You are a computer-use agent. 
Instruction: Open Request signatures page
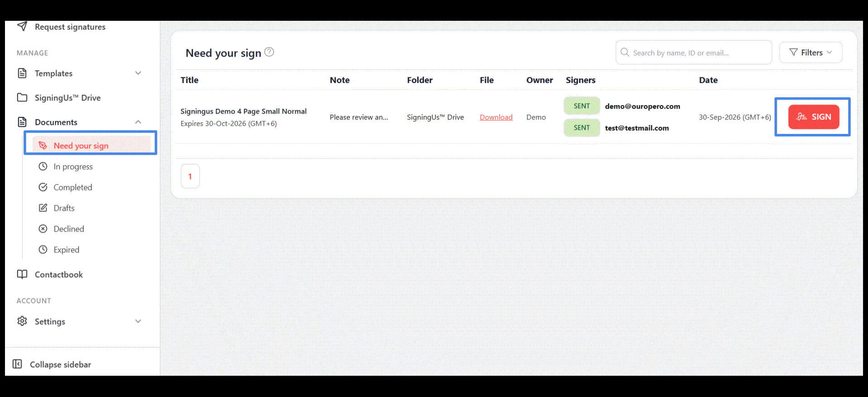pos(70,27)
